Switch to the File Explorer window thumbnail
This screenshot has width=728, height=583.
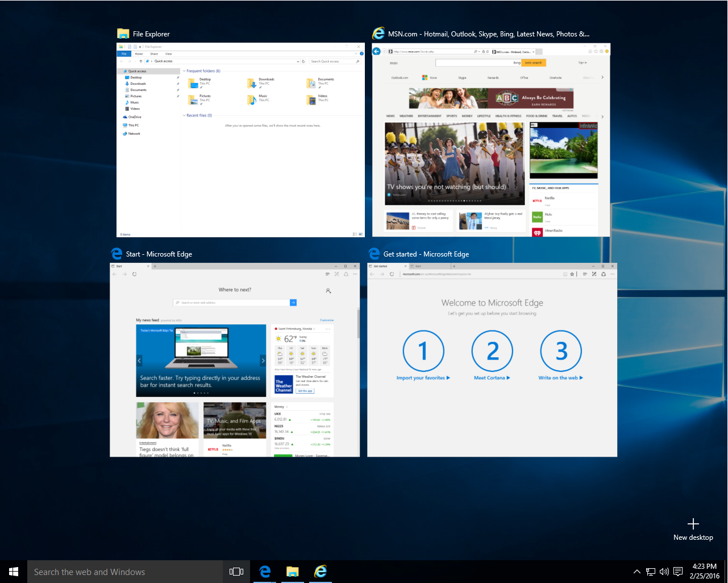pyautogui.click(x=240, y=140)
